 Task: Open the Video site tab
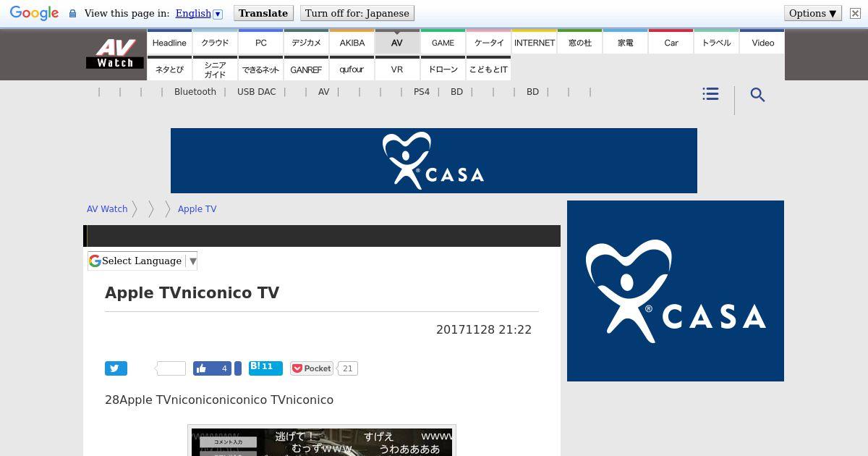tap(762, 42)
